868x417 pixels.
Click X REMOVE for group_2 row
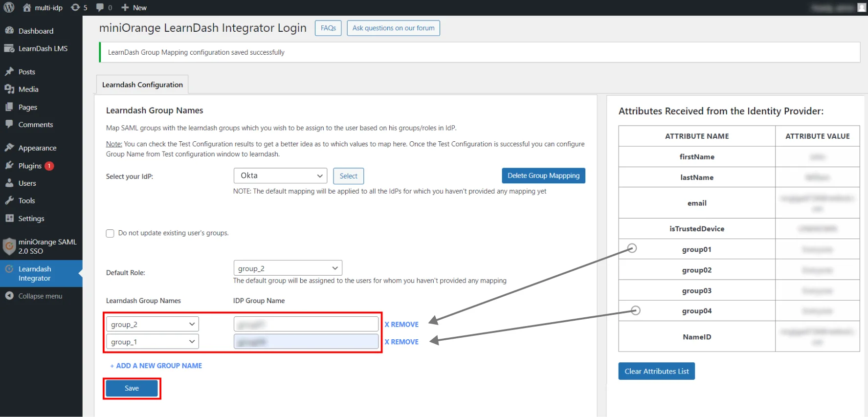[401, 325]
